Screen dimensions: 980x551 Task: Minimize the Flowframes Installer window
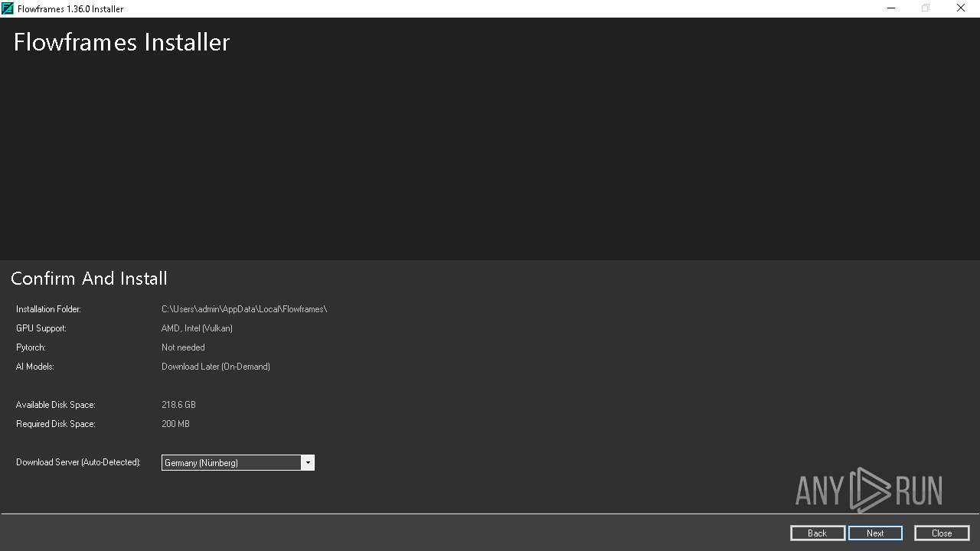pos(892,8)
